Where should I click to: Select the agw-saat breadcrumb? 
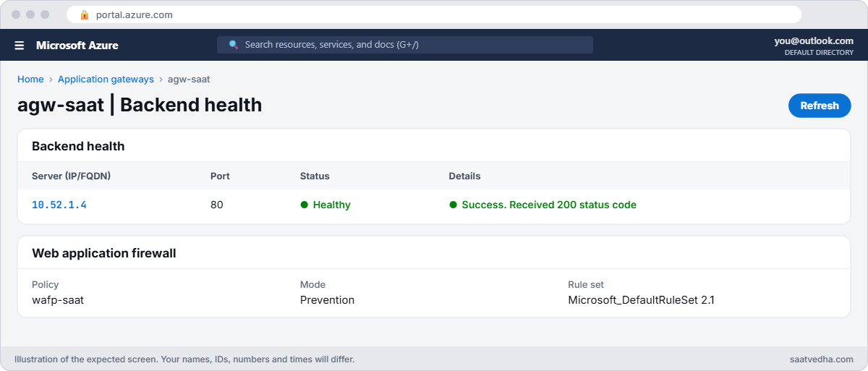(x=189, y=79)
